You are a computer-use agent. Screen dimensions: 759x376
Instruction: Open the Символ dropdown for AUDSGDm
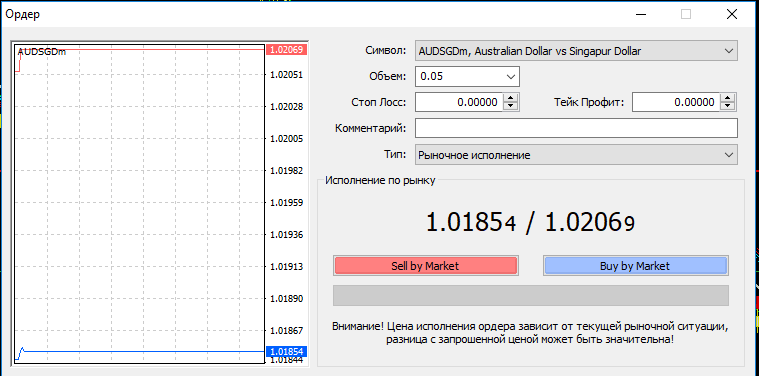tap(576, 51)
